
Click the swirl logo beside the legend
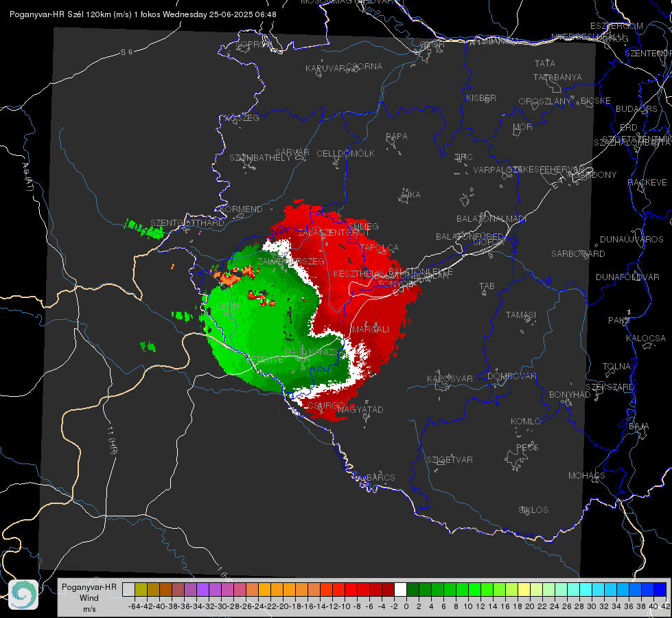point(23,594)
